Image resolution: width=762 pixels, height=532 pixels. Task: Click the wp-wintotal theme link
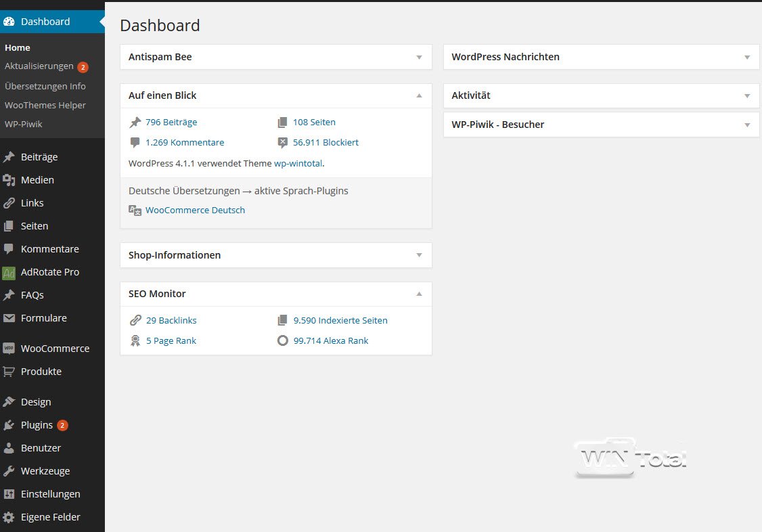point(298,163)
